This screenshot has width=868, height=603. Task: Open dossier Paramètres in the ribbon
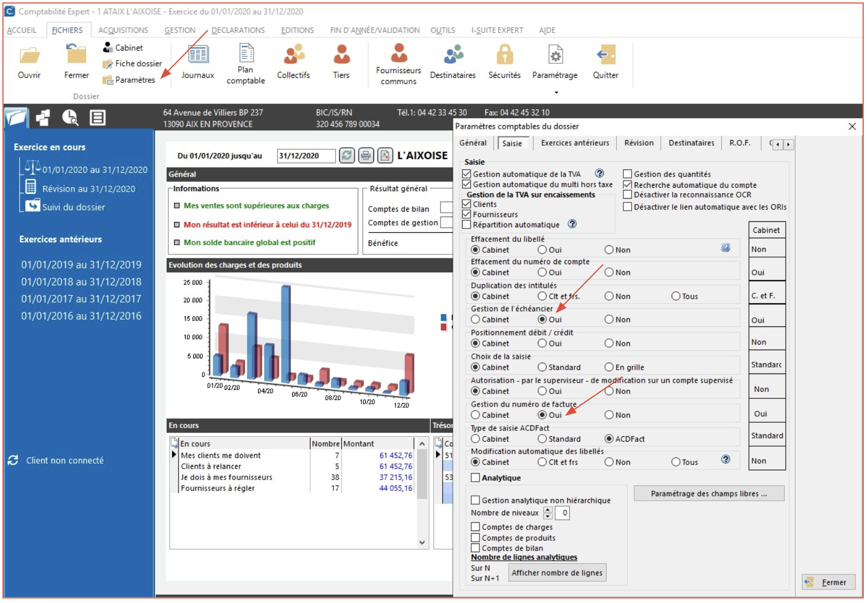(129, 80)
